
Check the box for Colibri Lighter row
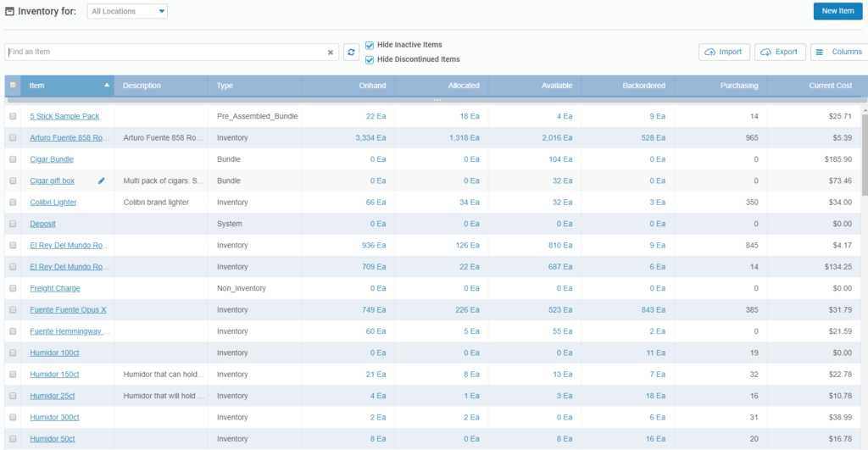[13, 203]
